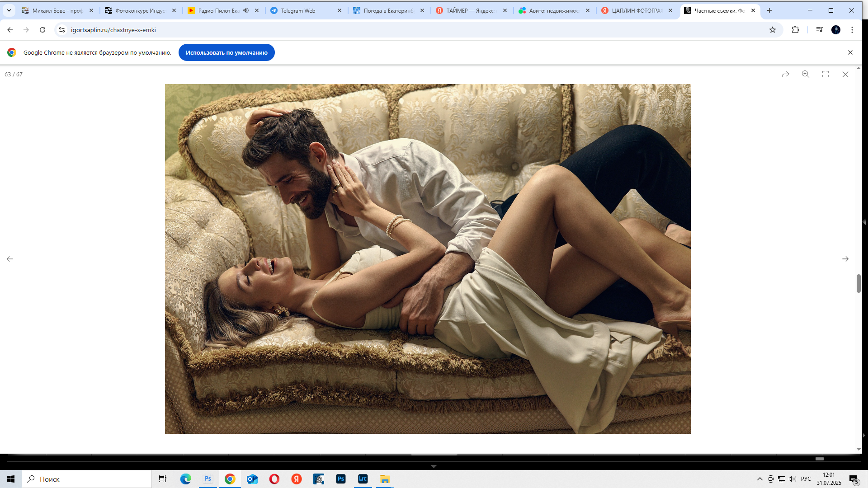Viewport: 868px width, 488px height.
Task: Zoom into the photo with the magnifier icon
Action: click(x=806, y=74)
